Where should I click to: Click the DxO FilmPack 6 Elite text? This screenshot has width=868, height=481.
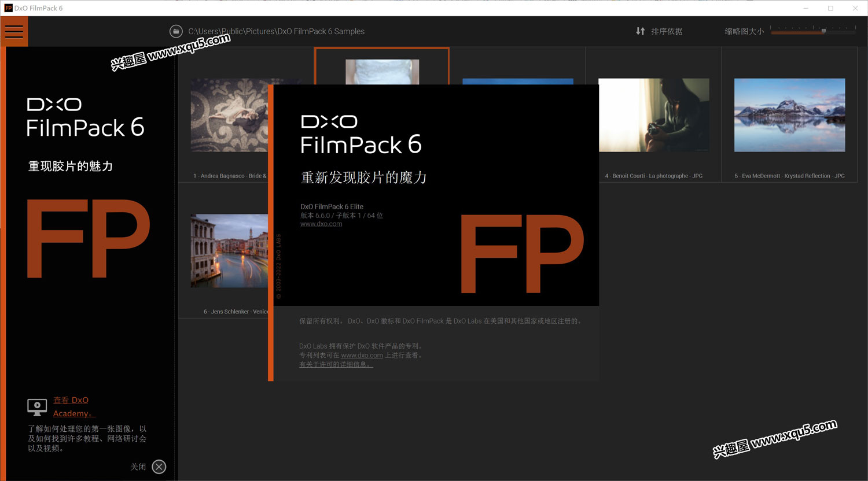click(332, 206)
